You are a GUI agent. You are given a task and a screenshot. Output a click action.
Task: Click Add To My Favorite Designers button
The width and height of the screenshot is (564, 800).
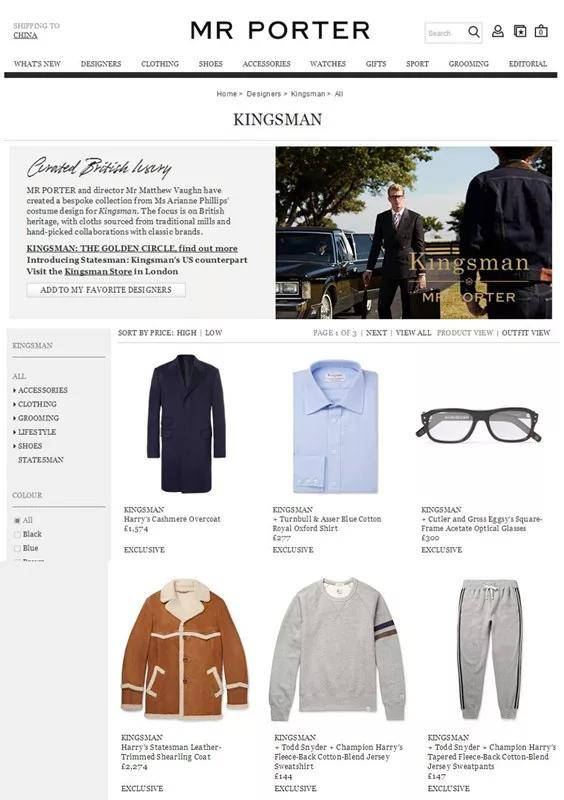106,290
